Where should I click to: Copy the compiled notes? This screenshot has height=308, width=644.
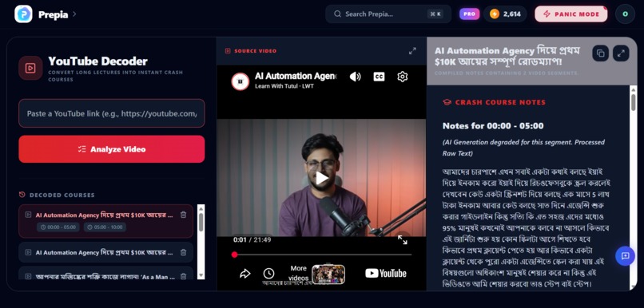tap(601, 53)
